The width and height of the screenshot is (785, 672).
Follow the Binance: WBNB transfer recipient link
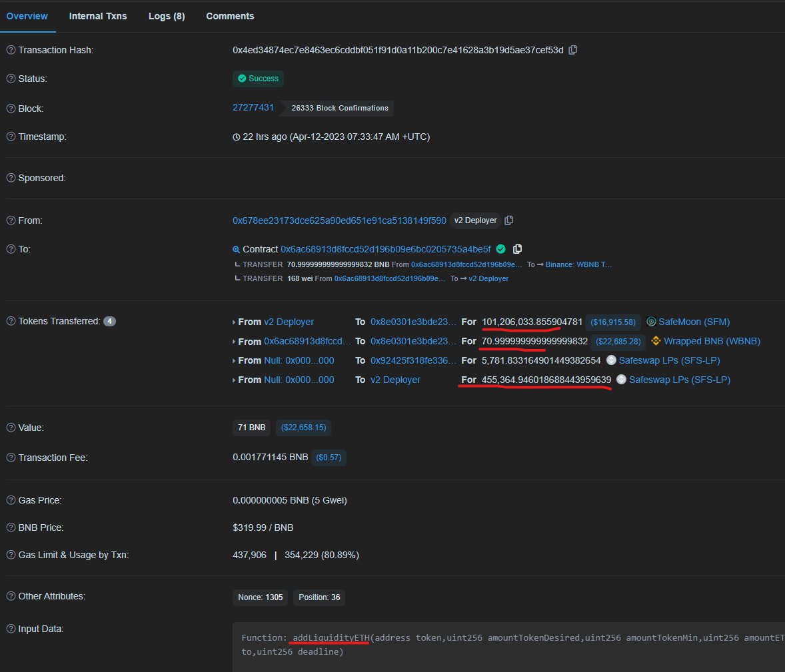coord(577,264)
